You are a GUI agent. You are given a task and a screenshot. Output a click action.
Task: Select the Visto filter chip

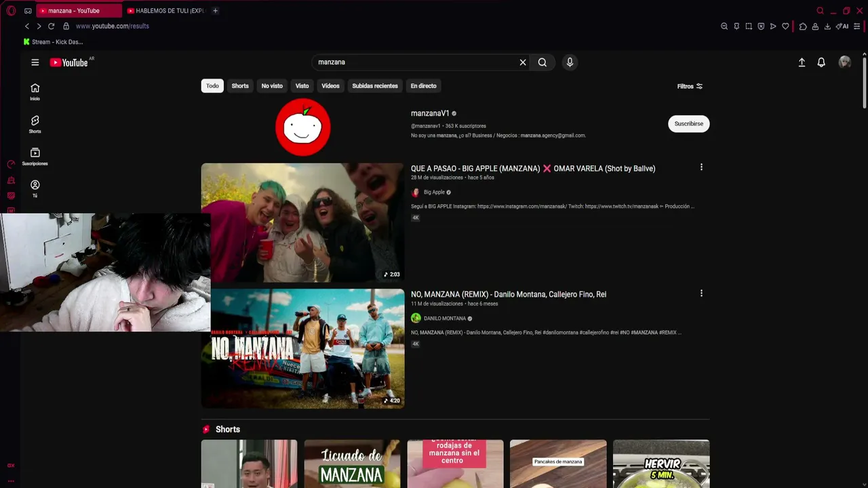point(302,86)
